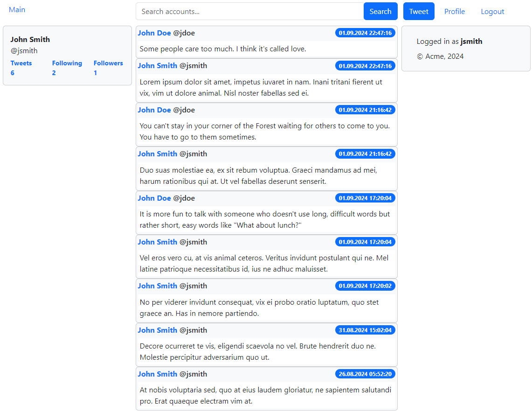
Task: Click the @jsmith handle in profile card
Action: pos(24,50)
